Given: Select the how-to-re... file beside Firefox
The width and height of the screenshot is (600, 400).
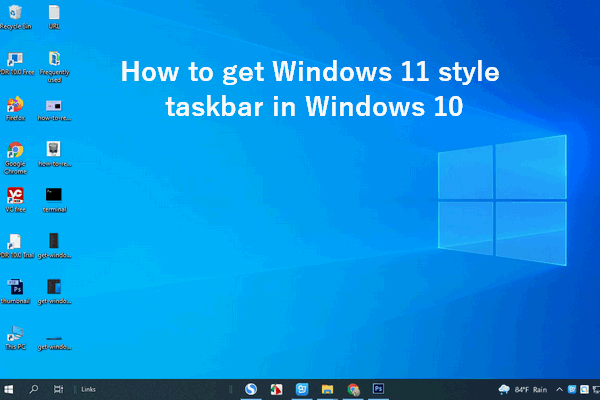Looking at the screenshot, I should click(54, 110).
